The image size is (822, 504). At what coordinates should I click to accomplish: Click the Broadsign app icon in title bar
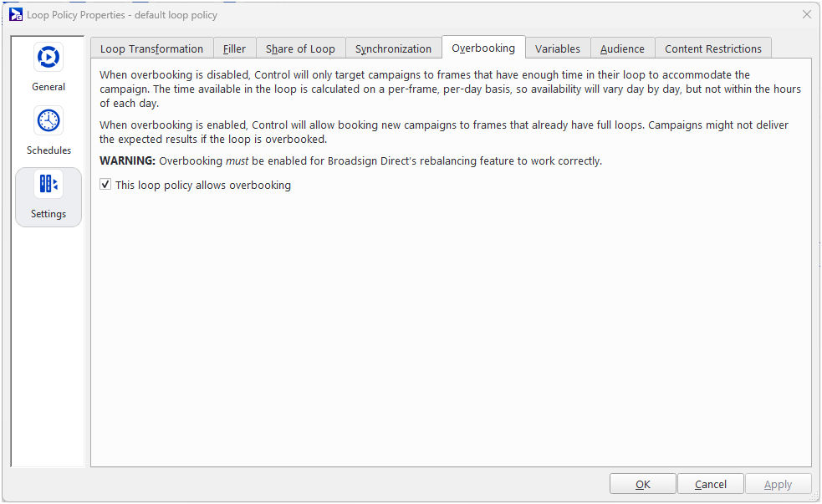pos(16,14)
